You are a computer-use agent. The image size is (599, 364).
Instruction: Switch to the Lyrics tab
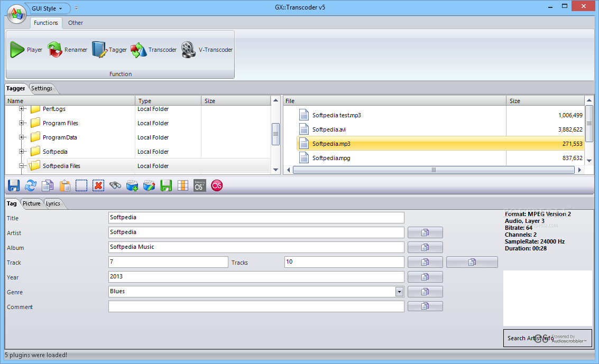click(53, 204)
